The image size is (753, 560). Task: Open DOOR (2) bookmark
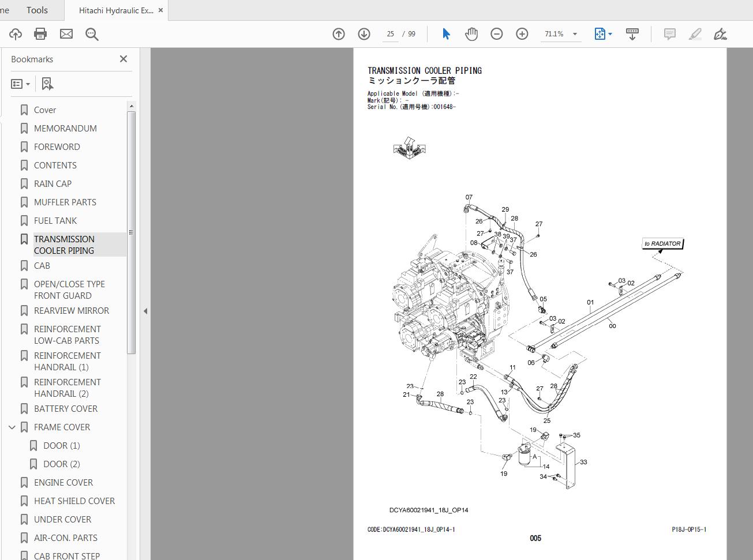(x=62, y=464)
